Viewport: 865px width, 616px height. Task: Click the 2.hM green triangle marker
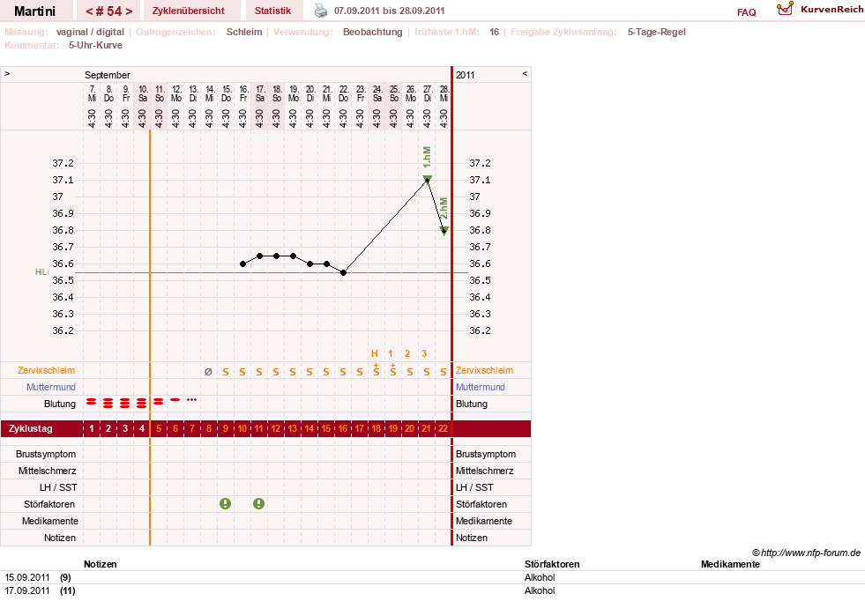click(x=444, y=231)
